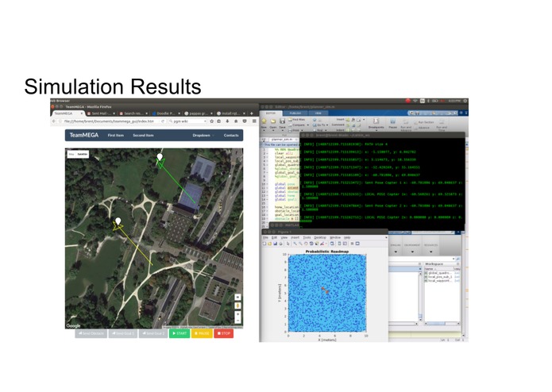
Task: Click the TeamMEGA brand logo
Action: click(x=83, y=135)
